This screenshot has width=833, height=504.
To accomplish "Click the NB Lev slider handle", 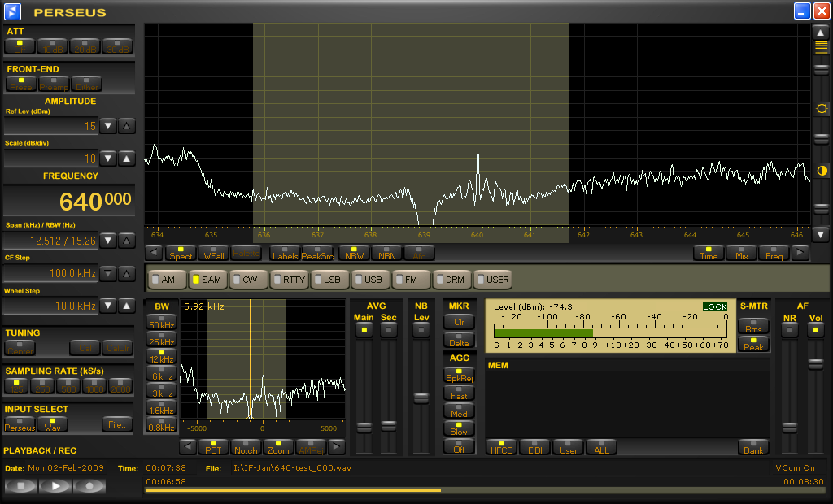I will [421, 398].
